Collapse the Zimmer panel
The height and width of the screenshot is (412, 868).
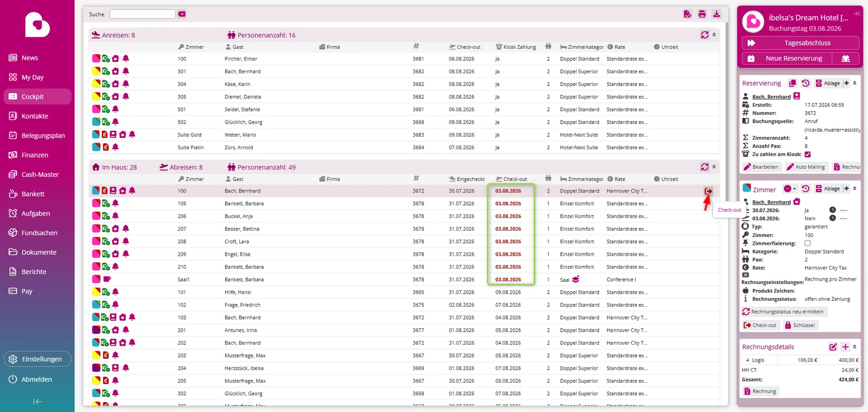tap(855, 188)
